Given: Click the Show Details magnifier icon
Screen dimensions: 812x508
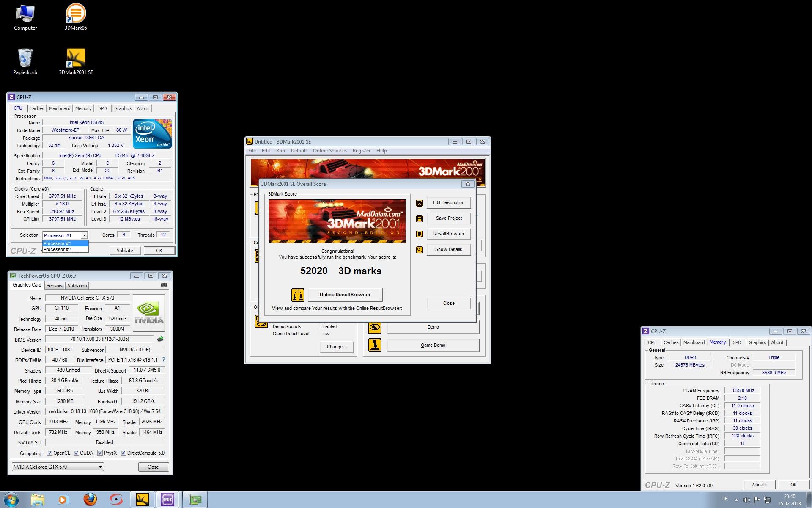Looking at the screenshot, I should pos(420,250).
